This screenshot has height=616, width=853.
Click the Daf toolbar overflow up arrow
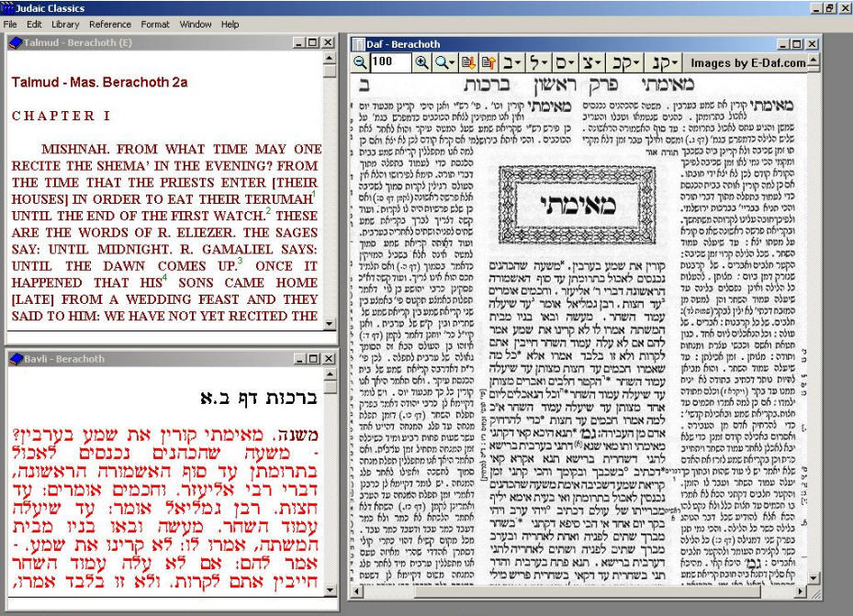click(x=814, y=61)
